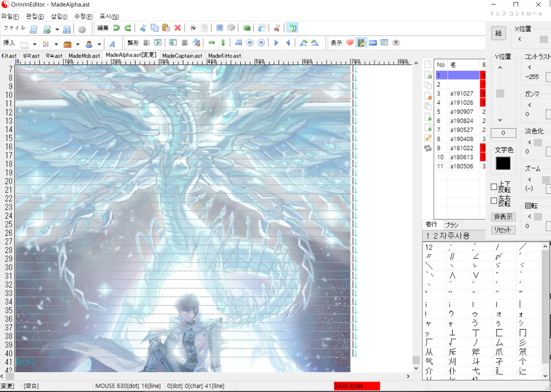
Task: Click the open file scroll icon
Action: pyautogui.click(x=34, y=29)
